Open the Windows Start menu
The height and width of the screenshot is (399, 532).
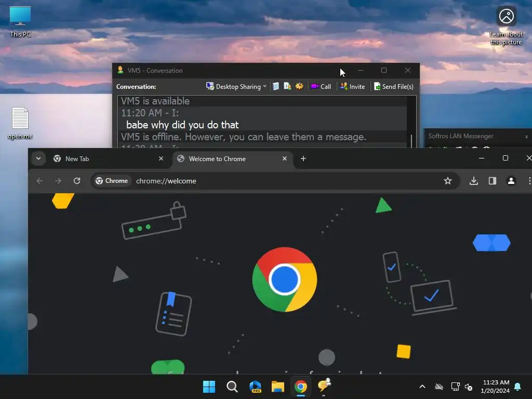click(x=209, y=387)
